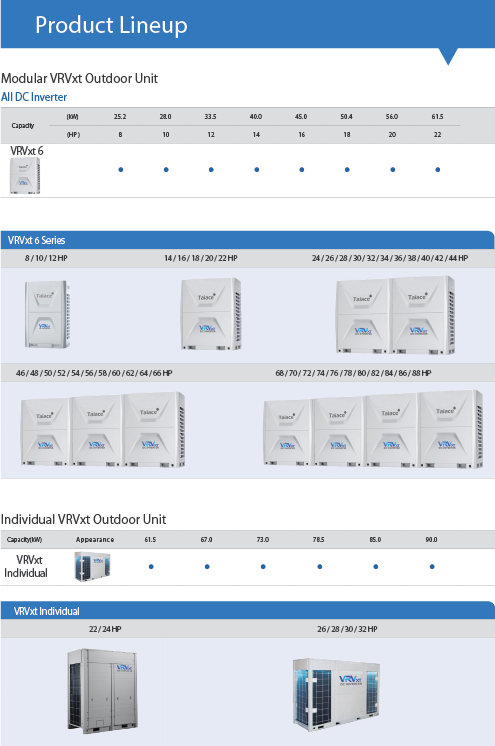Click the VRVxt 6 dot under 12 HP
The image size is (495, 746).
(x=211, y=169)
